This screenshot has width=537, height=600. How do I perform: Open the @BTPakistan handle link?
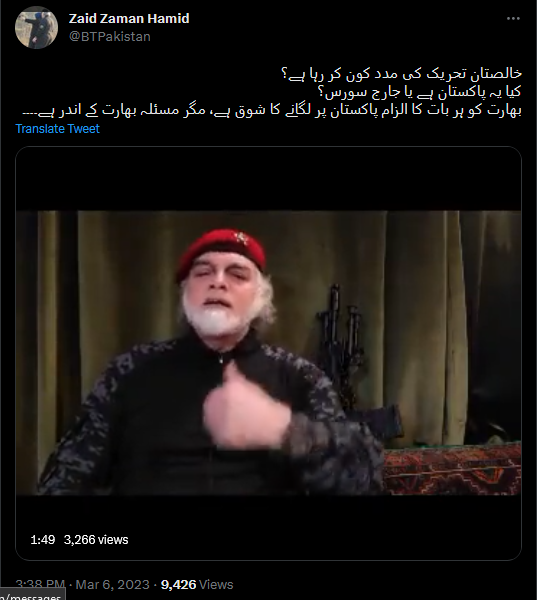[x=110, y=37]
